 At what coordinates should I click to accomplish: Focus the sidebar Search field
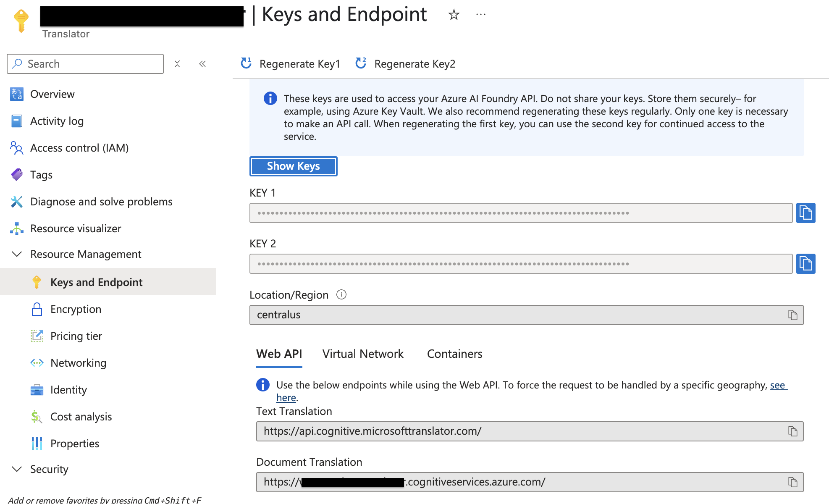click(x=85, y=64)
